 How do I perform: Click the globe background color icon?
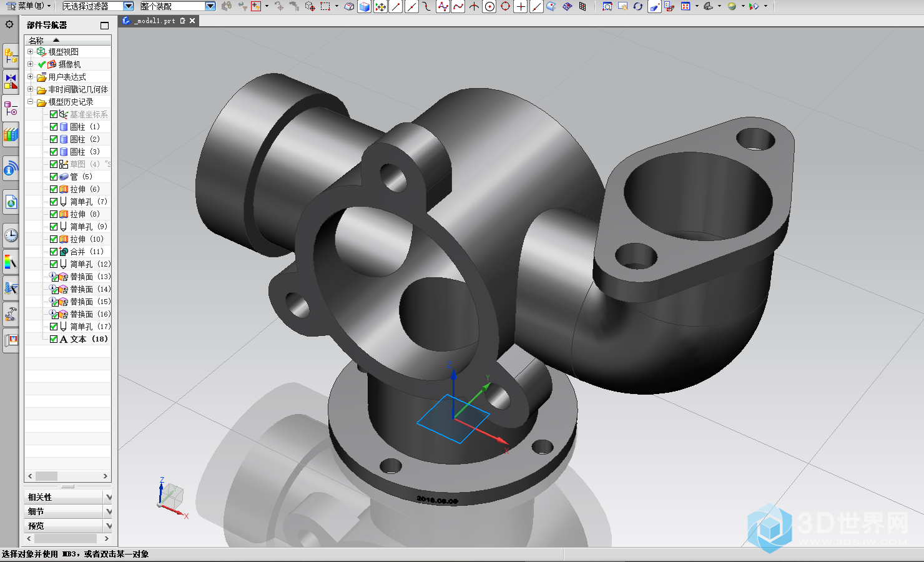pos(732,6)
